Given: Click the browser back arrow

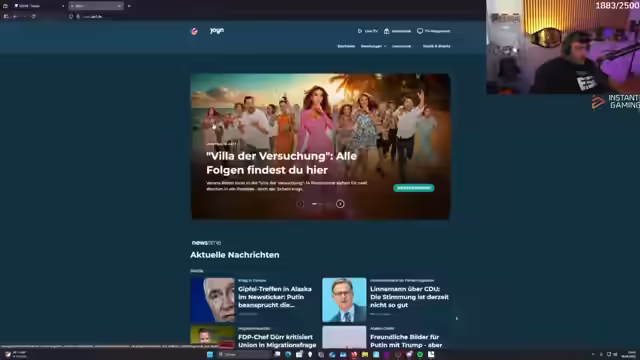Looking at the screenshot, I should [x=15, y=16].
